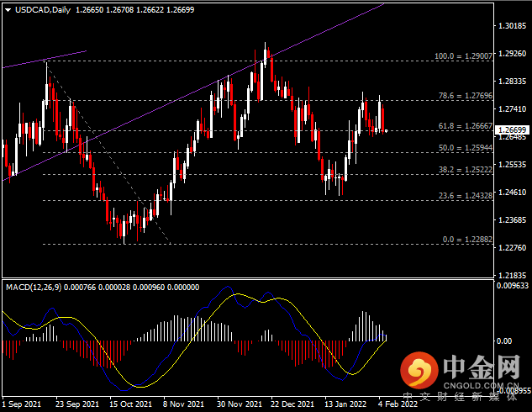Click the price scale value 1.24610
The width and height of the screenshot is (532, 412).
point(512,193)
